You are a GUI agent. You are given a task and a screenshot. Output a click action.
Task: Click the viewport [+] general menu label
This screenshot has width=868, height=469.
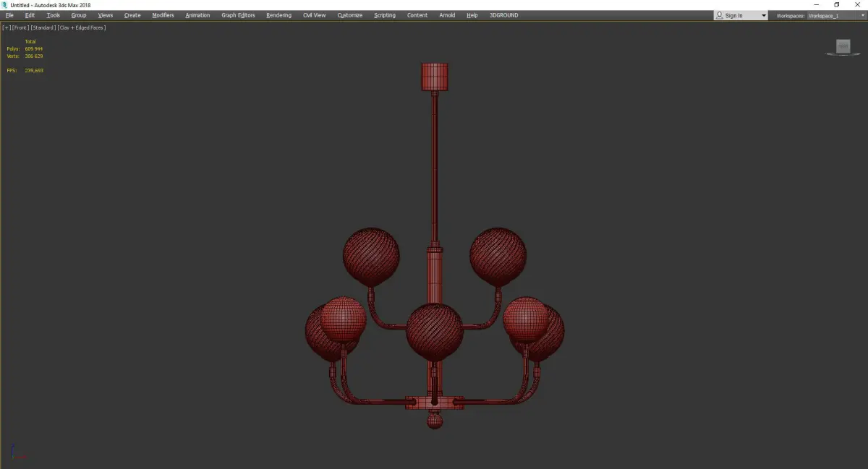(x=7, y=27)
